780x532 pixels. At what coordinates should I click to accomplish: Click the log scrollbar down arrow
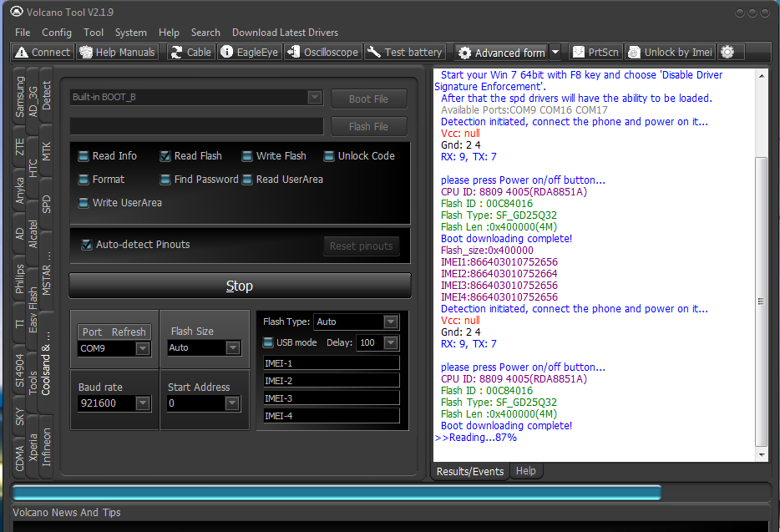tap(761, 455)
